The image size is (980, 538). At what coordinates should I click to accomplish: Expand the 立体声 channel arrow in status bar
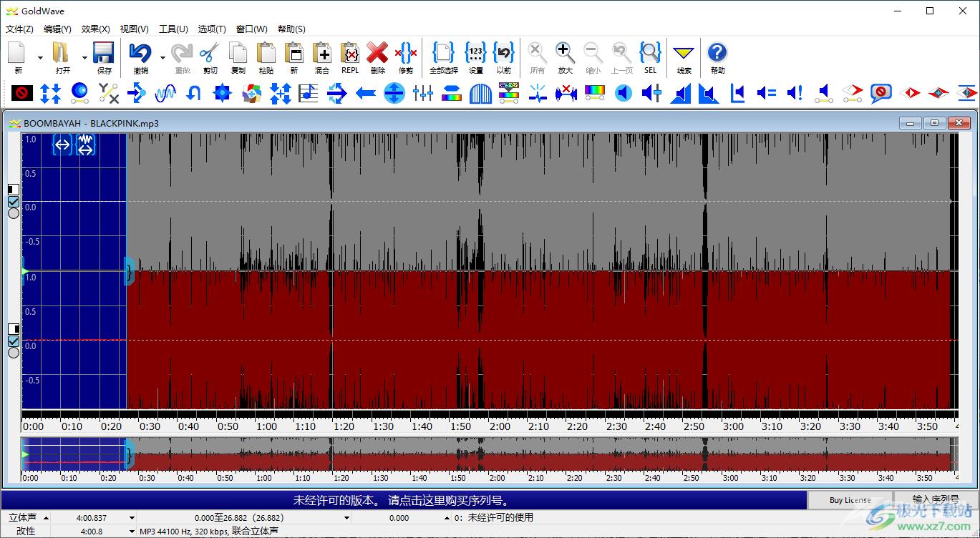46,517
